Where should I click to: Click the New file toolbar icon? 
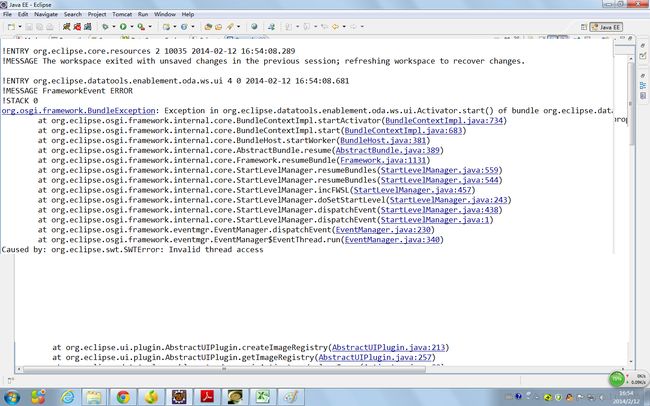coord(11,27)
